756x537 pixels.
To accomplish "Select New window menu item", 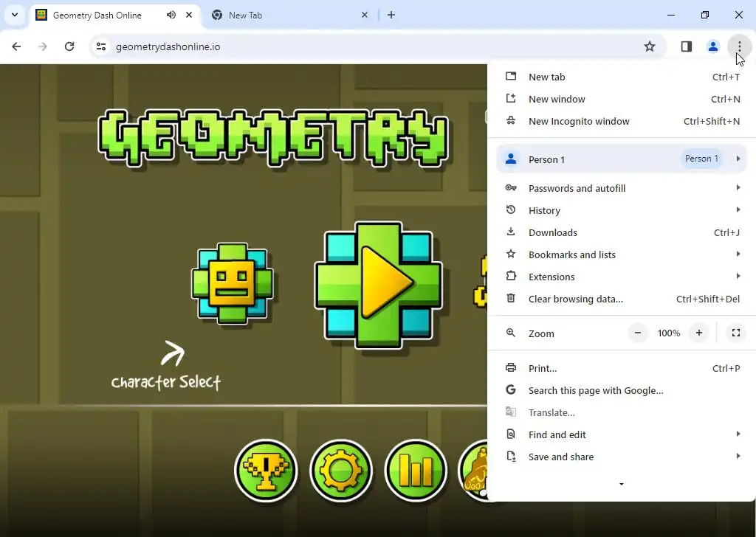I will 622,100.
